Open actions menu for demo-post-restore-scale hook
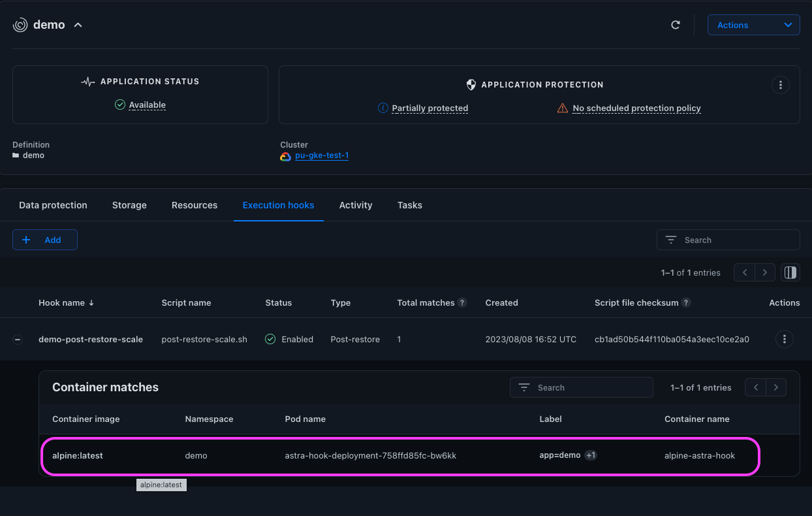This screenshot has height=516, width=812. pyautogui.click(x=784, y=339)
